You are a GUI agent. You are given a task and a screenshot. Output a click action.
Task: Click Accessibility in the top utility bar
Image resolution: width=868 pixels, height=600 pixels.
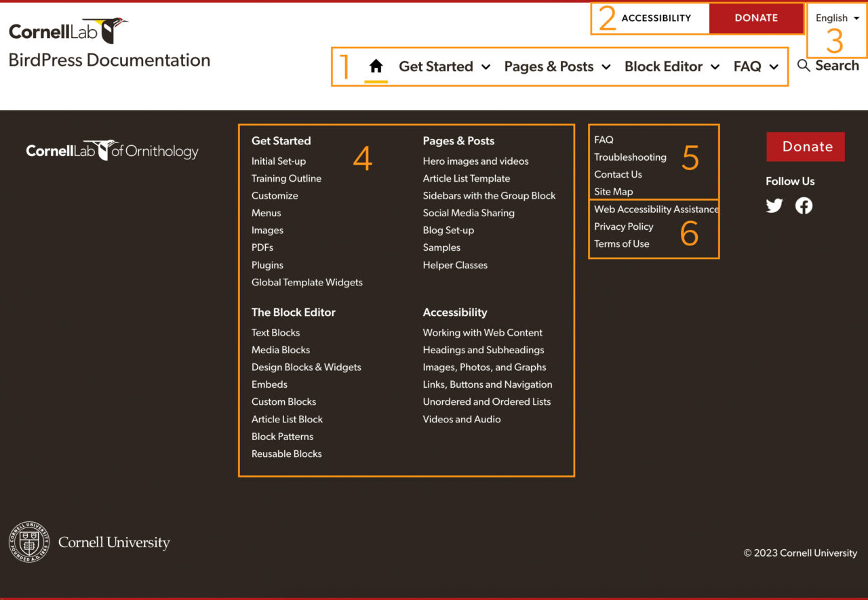[x=656, y=18]
